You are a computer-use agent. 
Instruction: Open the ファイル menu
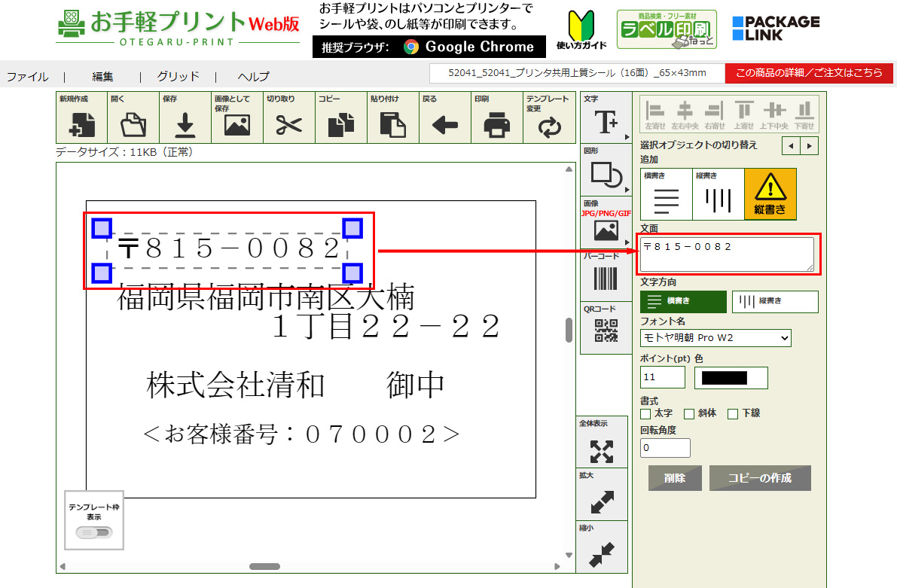[x=28, y=76]
